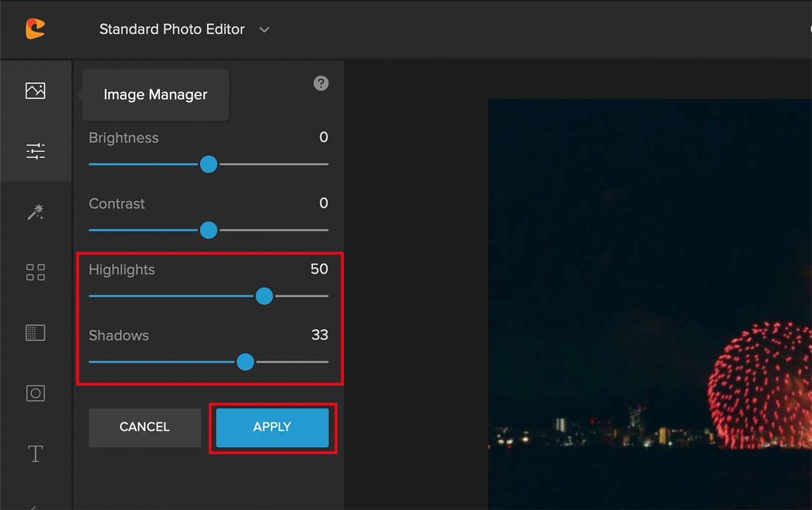The image size is (812, 510).
Task: Open the help question mark icon
Action: pyautogui.click(x=321, y=83)
